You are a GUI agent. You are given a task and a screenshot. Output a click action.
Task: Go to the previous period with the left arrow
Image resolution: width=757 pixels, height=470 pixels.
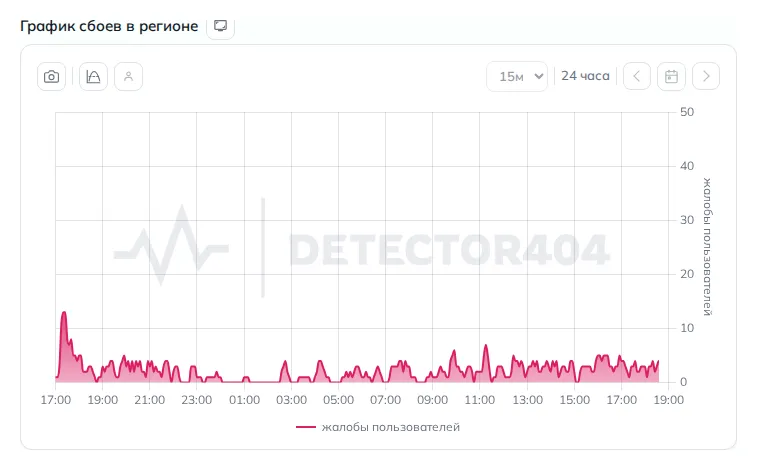(x=637, y=76)
